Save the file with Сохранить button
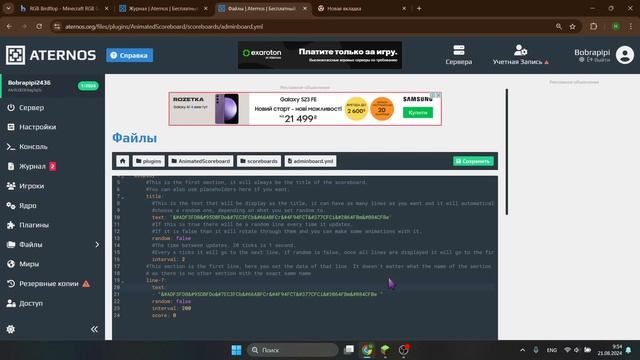The width and height of the screenshot is (640, 360). tap(473, 161)
